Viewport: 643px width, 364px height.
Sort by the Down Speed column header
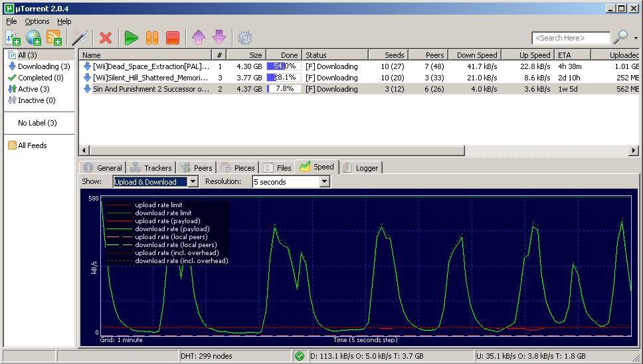click(474, 55)
